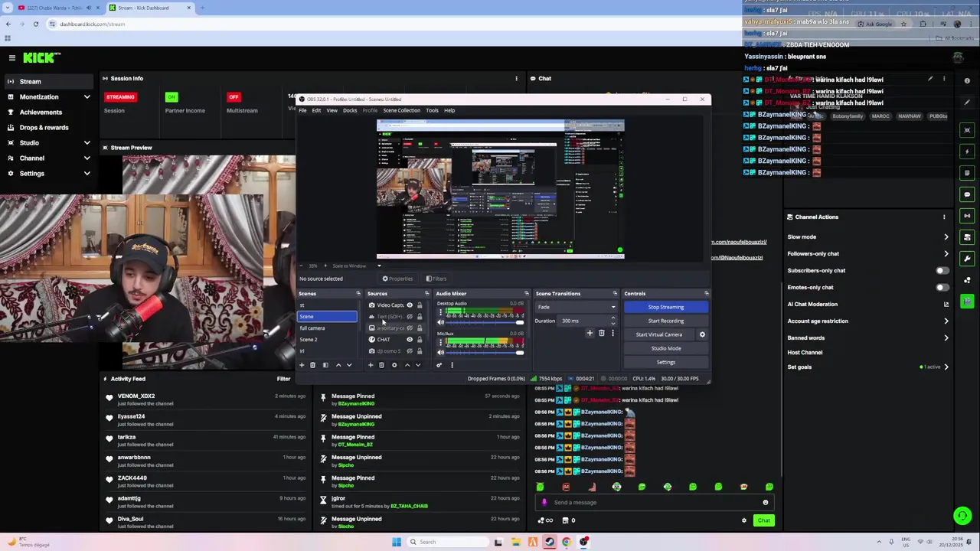This screenshot has height=551, width=980.
Task: Expand Followers-only chat options
Action: (946, 253)
